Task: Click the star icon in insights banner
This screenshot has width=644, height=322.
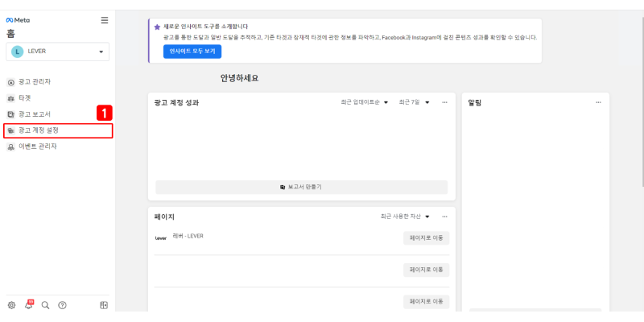Action: pos(157,27)
